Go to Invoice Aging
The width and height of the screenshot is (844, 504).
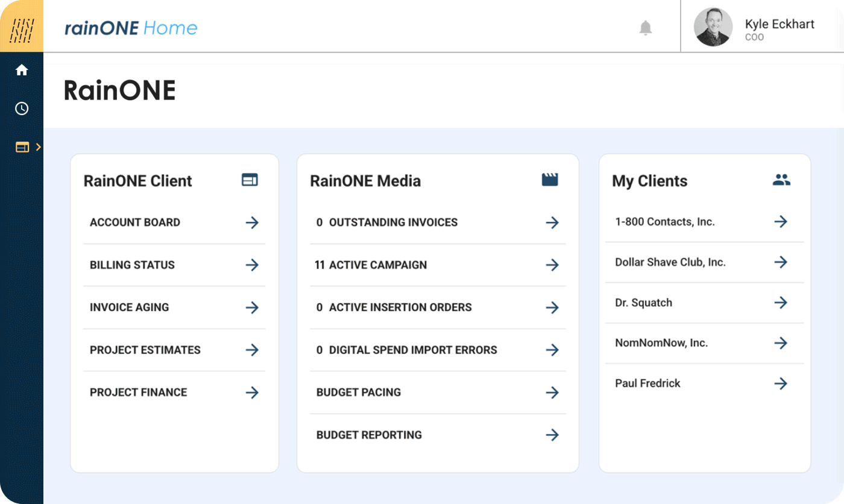click(x=174, y=307)
